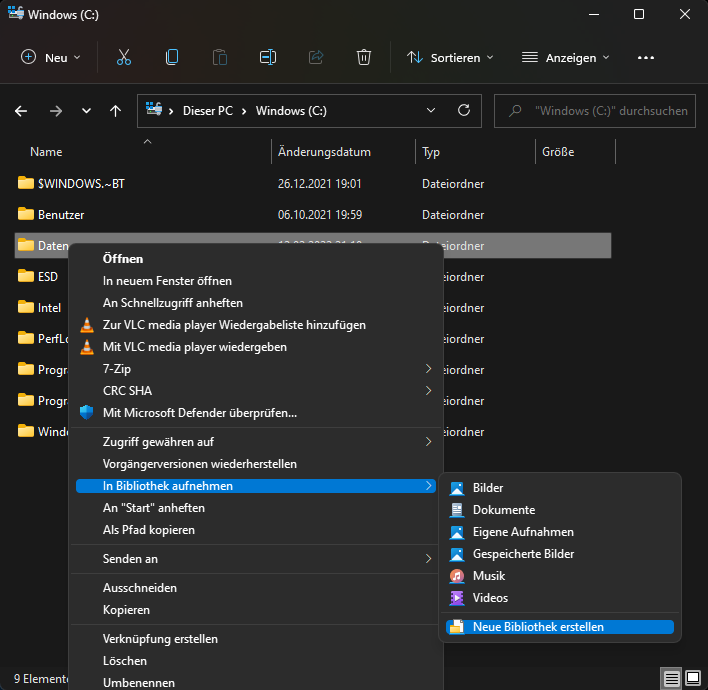Click the VLC cone icon beside 'Wiedergabeliste hinzufügen'
This screenshot has height=690, width=708.
click(x=87, y=325)
